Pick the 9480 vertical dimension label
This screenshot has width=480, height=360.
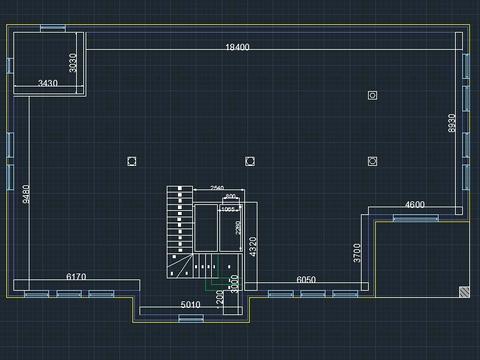26,194
